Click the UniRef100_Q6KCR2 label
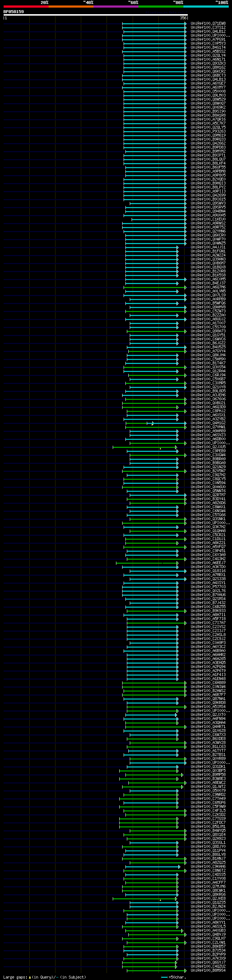Image resolution: width=232 pixels, height=980 pixels. [208, 72]
